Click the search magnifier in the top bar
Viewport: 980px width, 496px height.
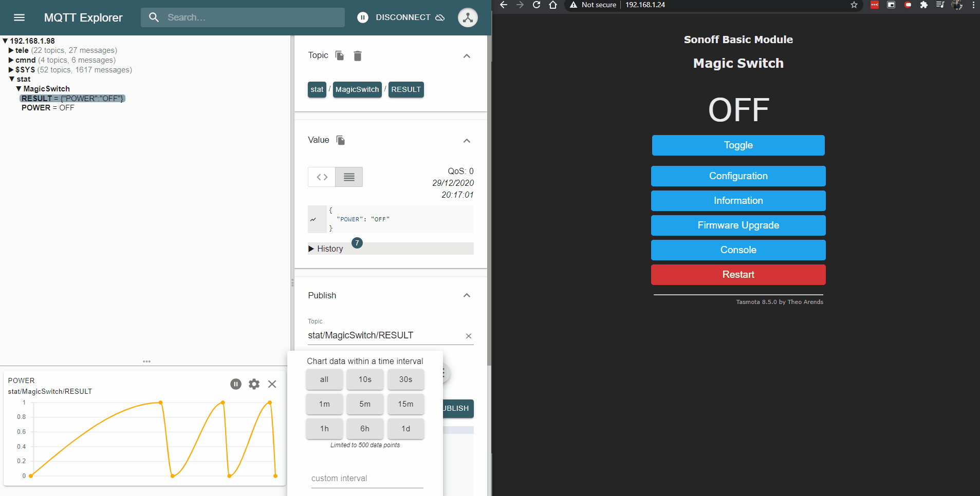[x=154, y=17]
